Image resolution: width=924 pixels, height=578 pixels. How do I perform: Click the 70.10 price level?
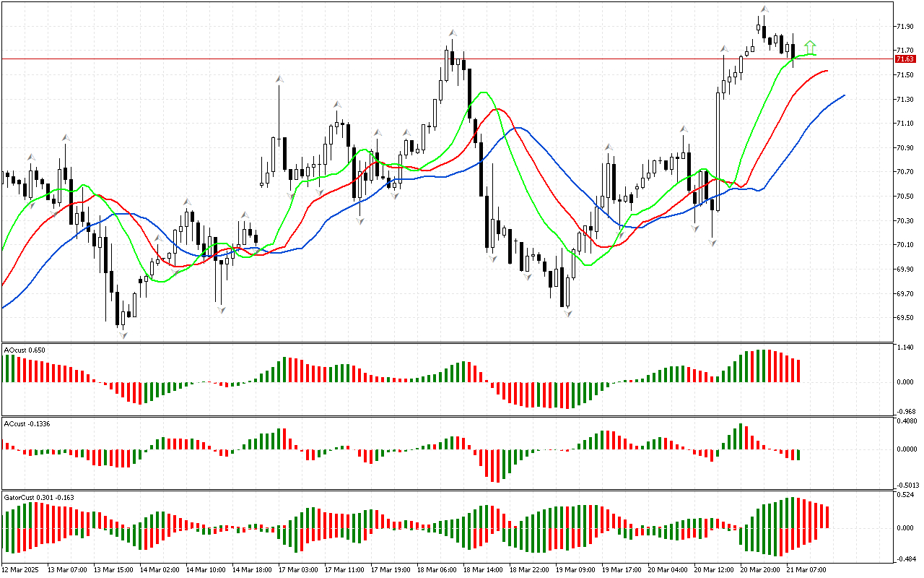(905, 245)
